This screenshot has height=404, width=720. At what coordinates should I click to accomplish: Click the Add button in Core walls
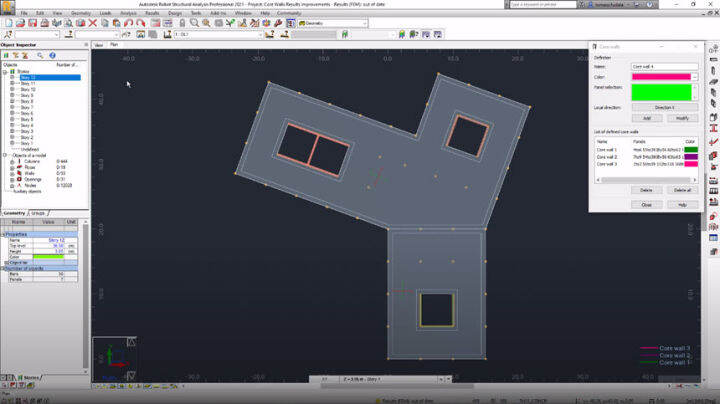point(647,118)
